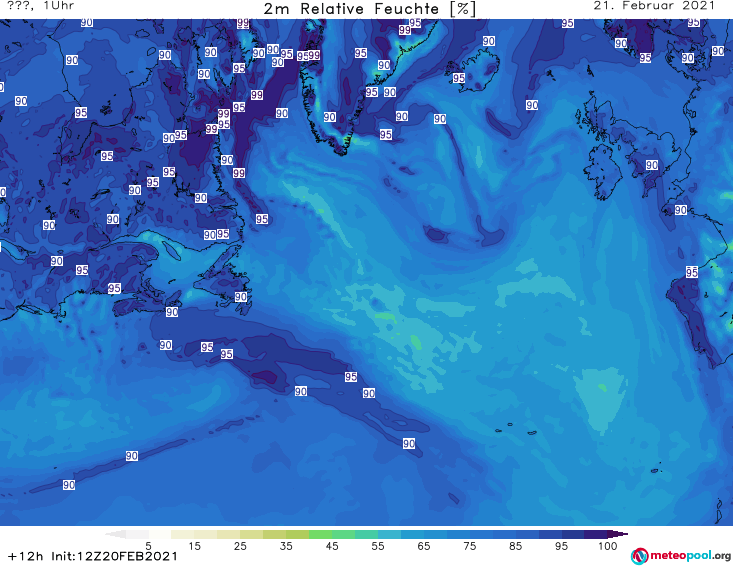
Task: Click the legend value "100" on color scale
Action: 608,546
